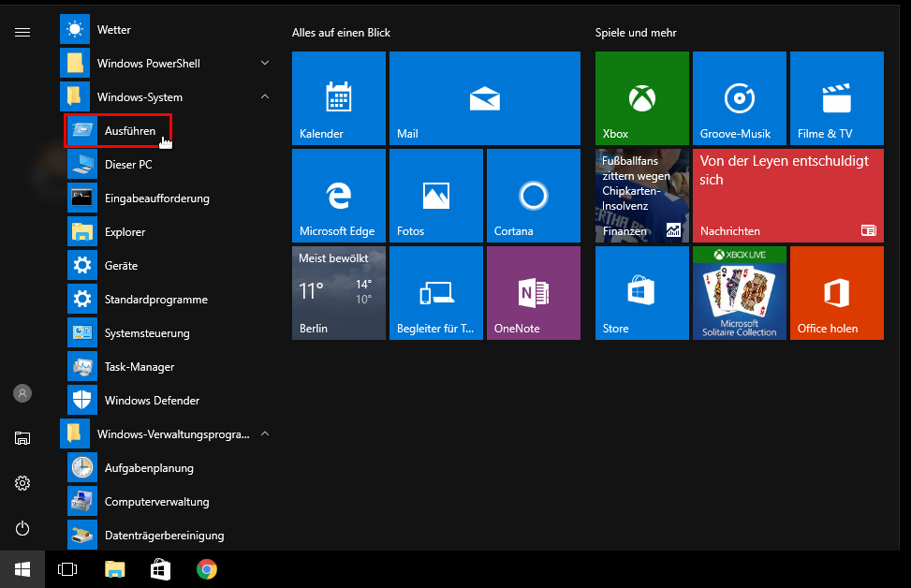Open Standardprogramme gear icon
911x588 pixels.
(81, 299)
